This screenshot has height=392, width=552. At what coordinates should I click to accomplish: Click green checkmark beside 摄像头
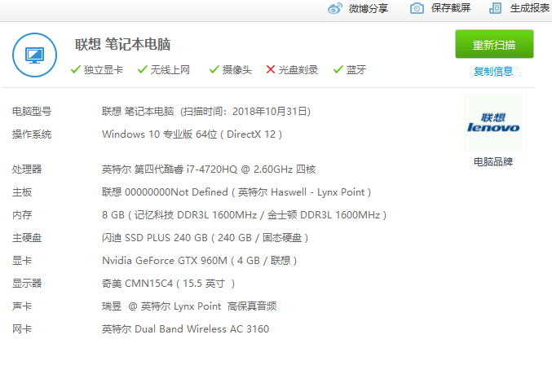[214, 69]
